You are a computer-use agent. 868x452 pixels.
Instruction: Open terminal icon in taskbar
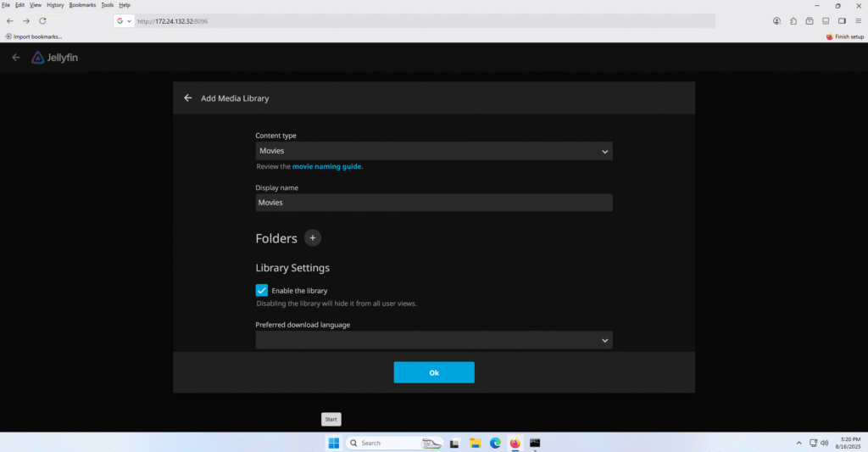click(535, 444)
